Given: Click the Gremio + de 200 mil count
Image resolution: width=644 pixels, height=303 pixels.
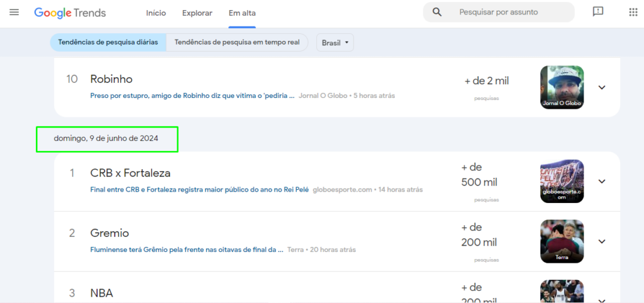Looking at the screenshot, I should click(479, 234).
